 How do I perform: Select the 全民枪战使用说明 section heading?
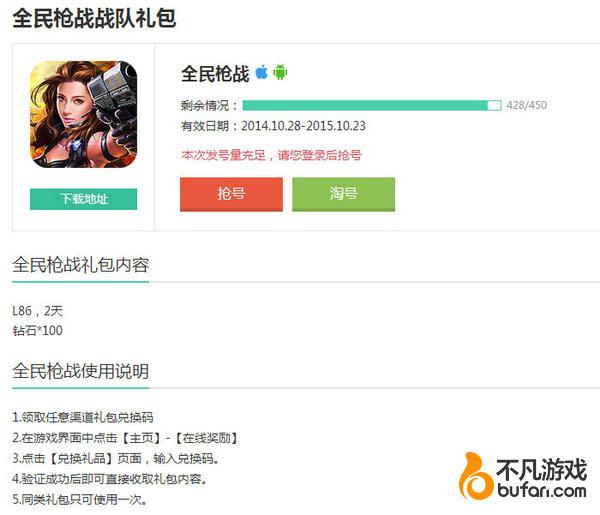tap(81, 371)
